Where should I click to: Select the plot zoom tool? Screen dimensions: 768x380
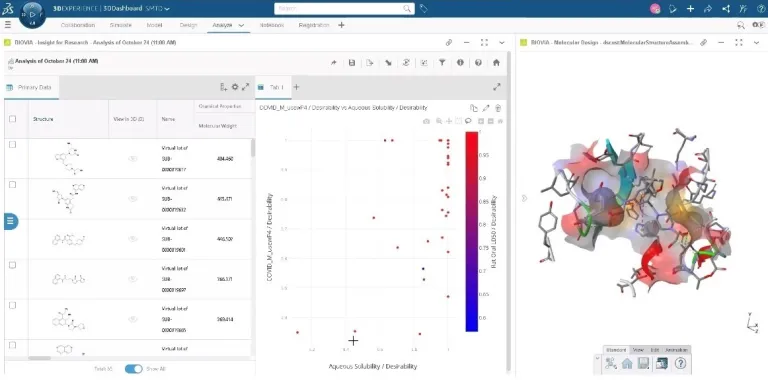click(439, 121)
